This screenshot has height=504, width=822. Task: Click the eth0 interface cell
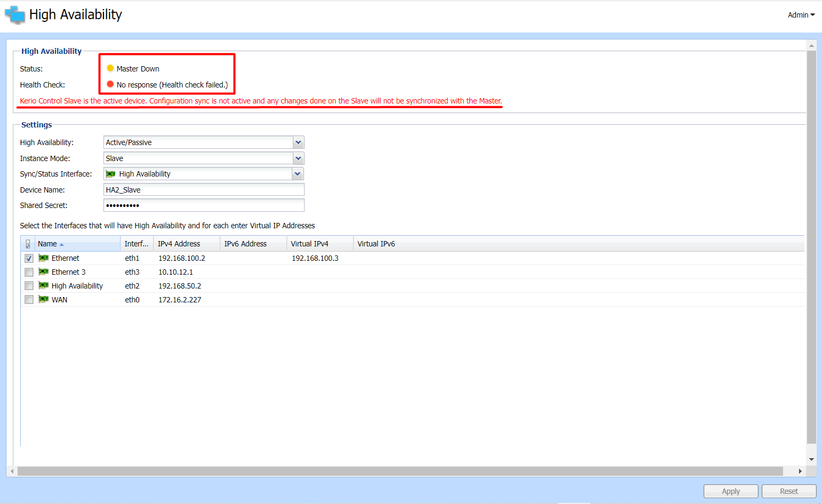click(132, 300)
